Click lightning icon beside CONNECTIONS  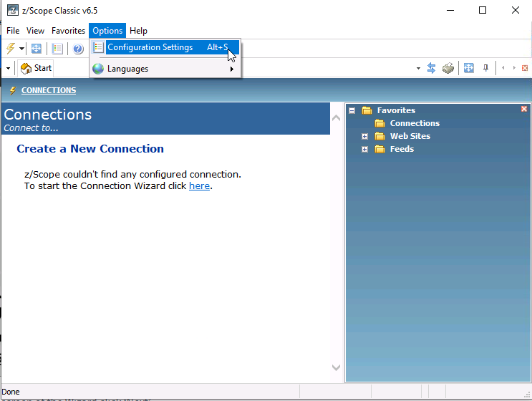pyautogui.click(x=13, y=90)
